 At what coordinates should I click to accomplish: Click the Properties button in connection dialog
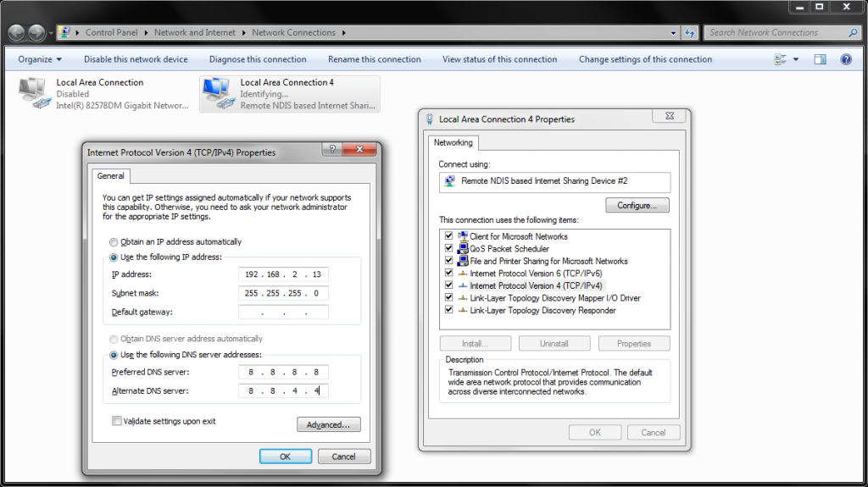634,344
